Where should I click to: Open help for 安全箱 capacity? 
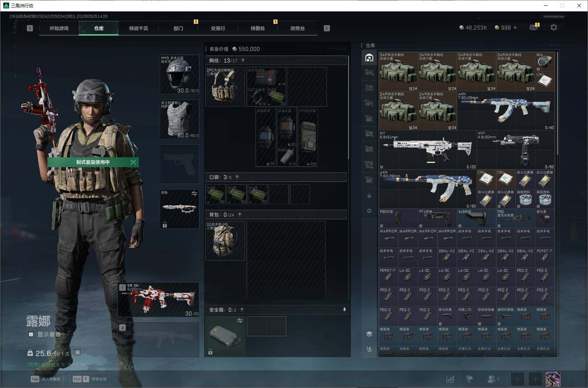click(242, 310)
